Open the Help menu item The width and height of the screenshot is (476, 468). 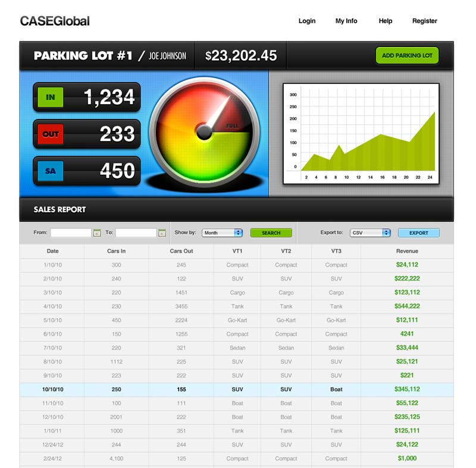click(x=385, y=21)
